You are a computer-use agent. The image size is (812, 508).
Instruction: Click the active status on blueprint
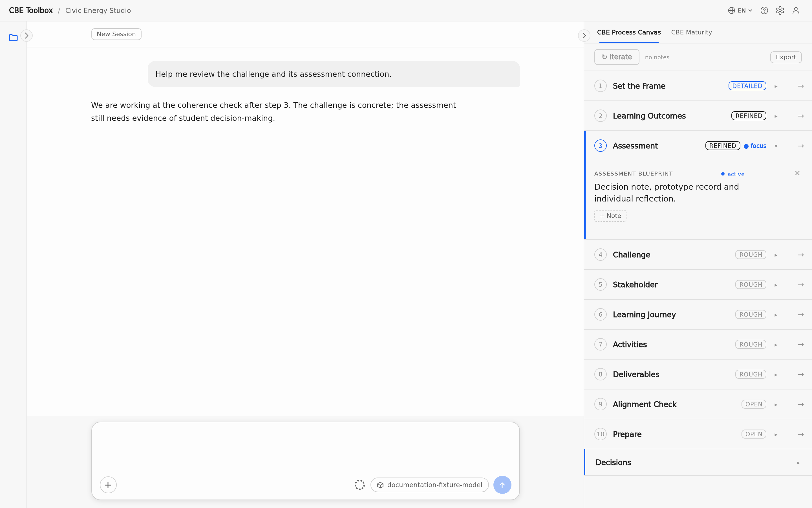[733, 174]
